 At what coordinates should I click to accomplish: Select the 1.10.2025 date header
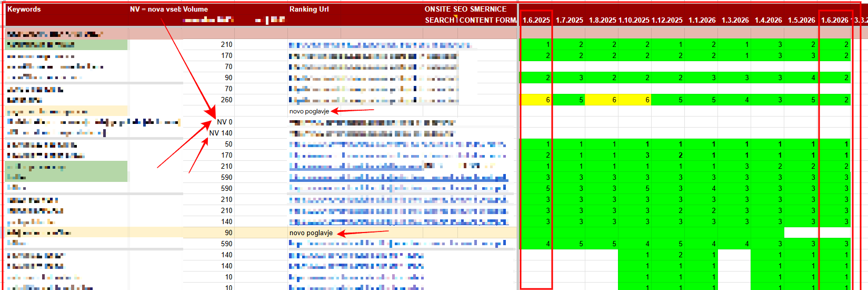[634, 20]
